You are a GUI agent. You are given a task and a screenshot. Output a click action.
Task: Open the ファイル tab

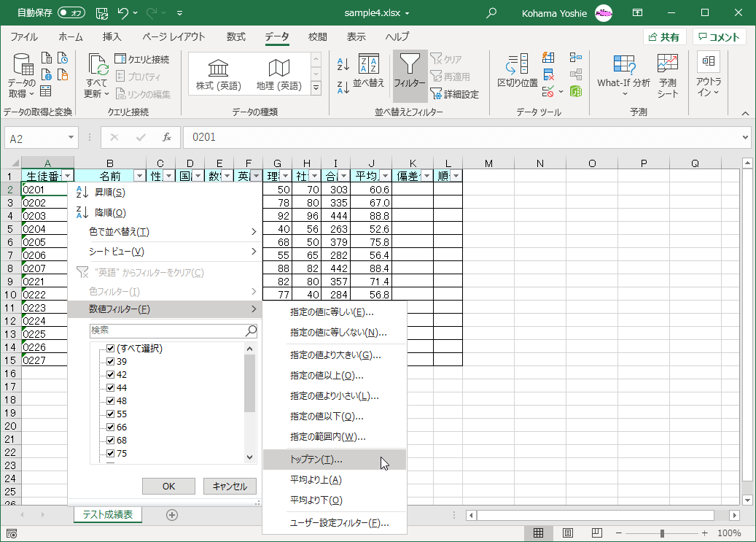click(24, 36)
